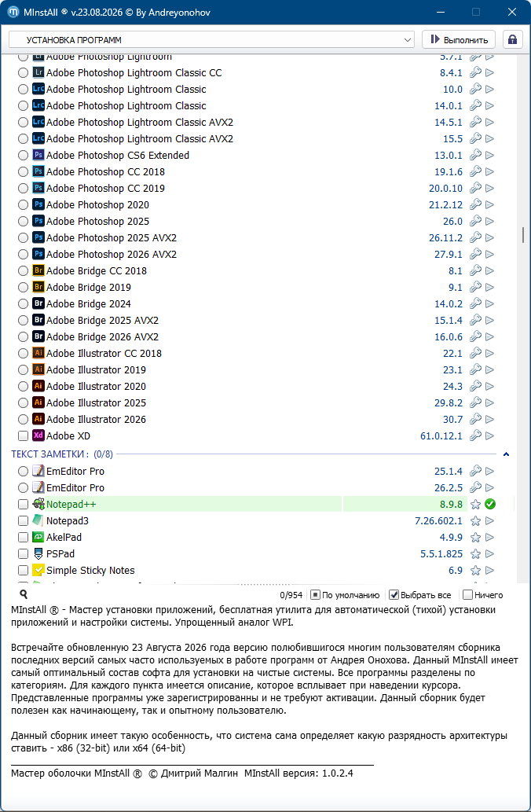Click the green checkmark icon for Notepad++

pyautogui.click(x=490, y=504)
